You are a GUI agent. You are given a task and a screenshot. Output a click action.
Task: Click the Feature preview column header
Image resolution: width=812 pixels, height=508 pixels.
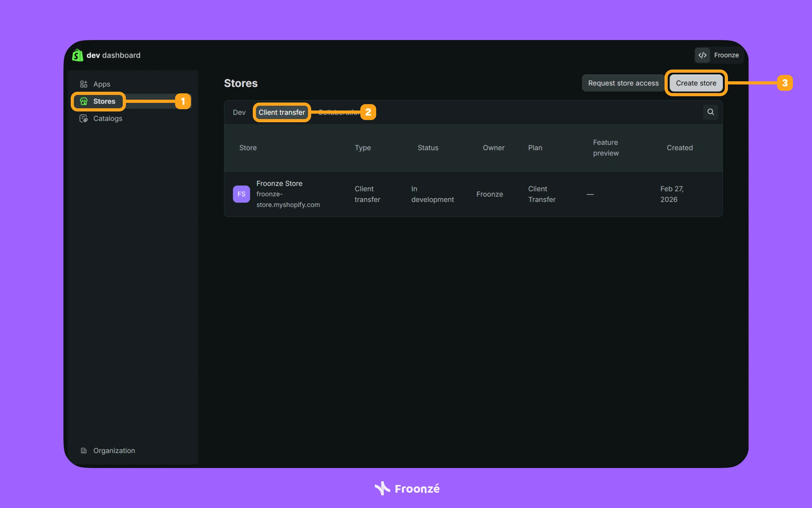[x=606, y=148]
